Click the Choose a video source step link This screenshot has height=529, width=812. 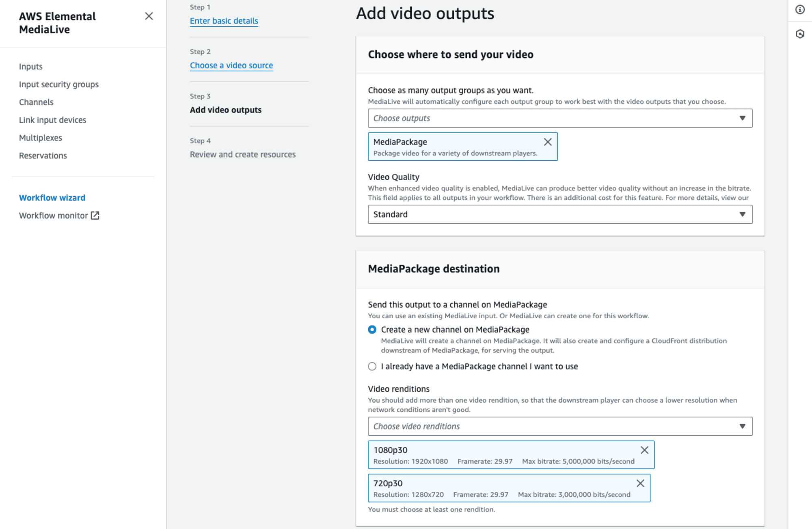pyautogui.click(x=231, y=65)
